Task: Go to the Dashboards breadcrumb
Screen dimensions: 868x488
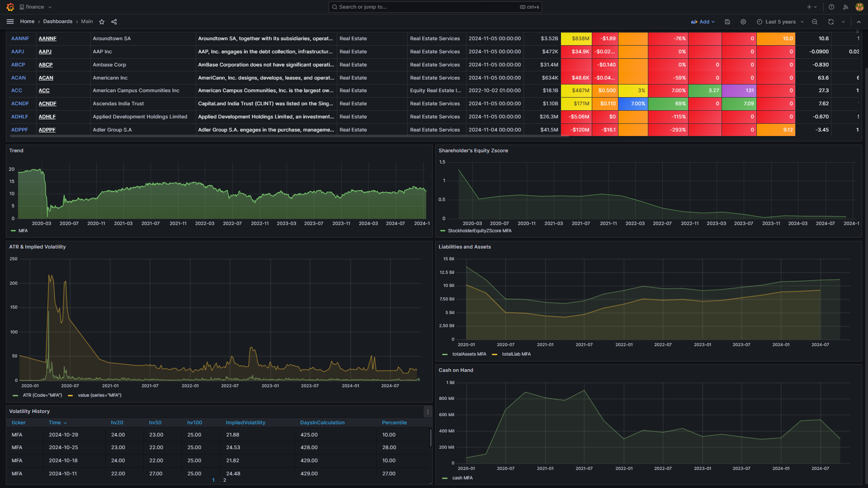Action: coord(58,21)
